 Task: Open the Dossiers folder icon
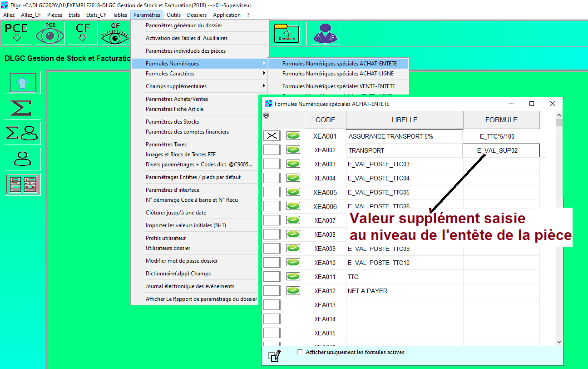287,33
